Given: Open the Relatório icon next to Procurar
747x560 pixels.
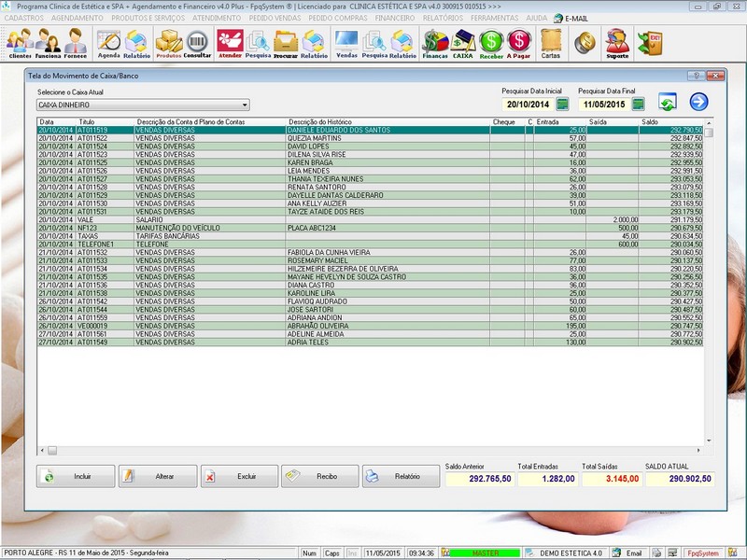Looking at the screenshot, I should [314, 44].
